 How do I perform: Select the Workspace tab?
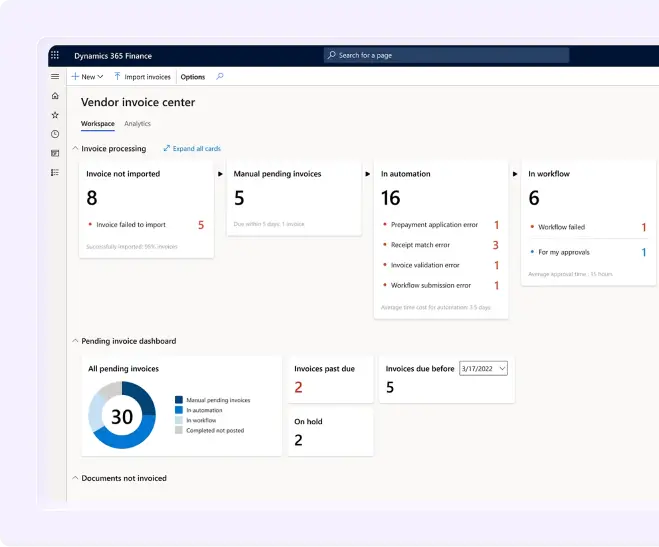pos(97,124)
